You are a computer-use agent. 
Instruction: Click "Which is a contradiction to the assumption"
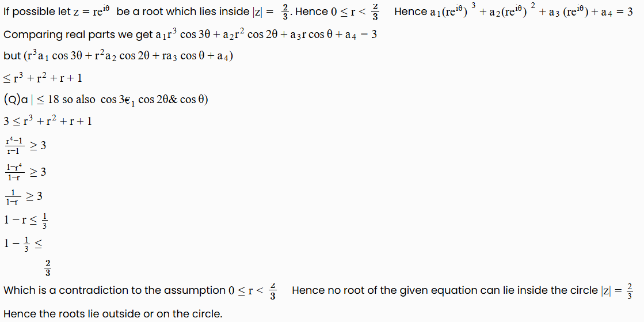(x=114, y=290)
